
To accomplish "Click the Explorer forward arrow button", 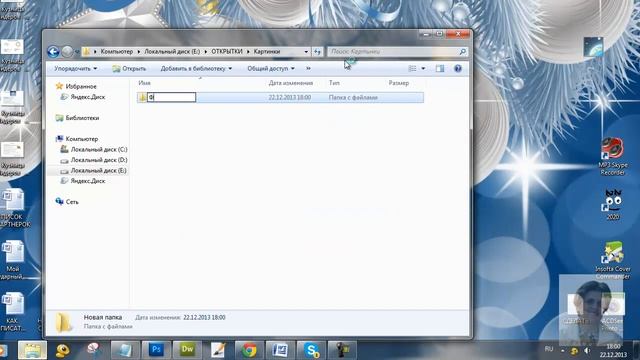I will [x=67, y=51].
